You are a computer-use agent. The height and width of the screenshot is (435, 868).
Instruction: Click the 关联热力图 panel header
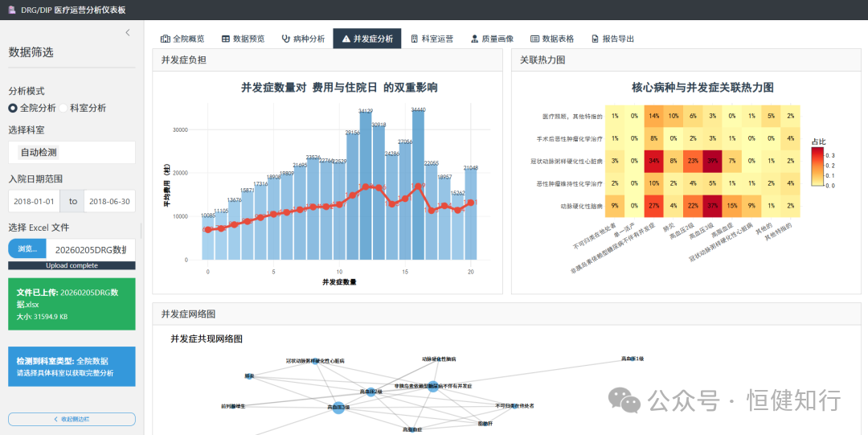tap(686, 60)
